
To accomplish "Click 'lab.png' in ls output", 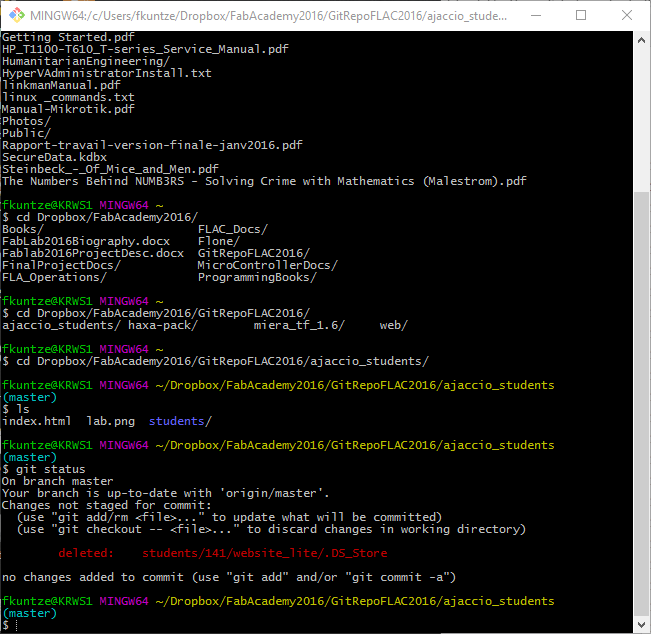I will 110,421.
